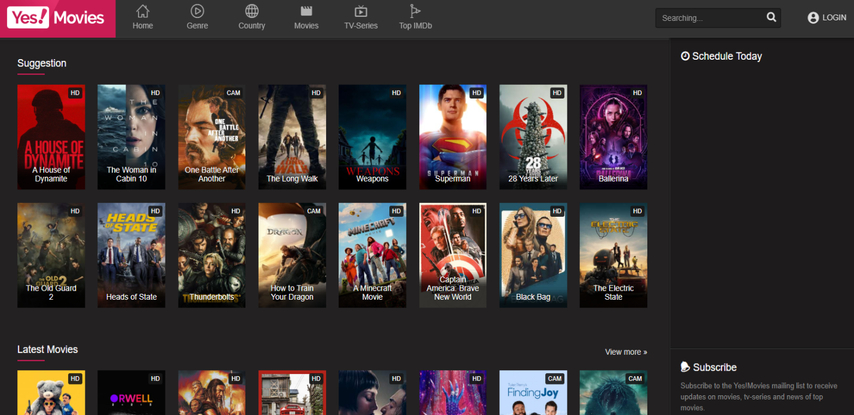854x415 pixels.
Task: Click the Movies clapperboard icon
Action: point(307,11)
